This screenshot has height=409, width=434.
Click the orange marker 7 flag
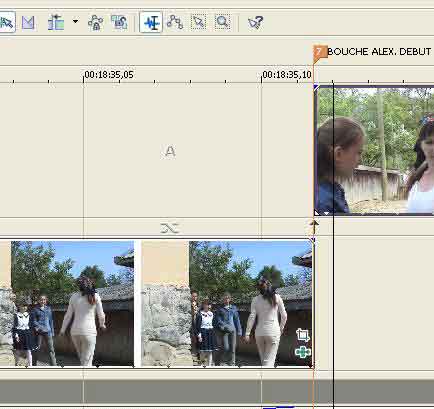[x=320, y=53]
